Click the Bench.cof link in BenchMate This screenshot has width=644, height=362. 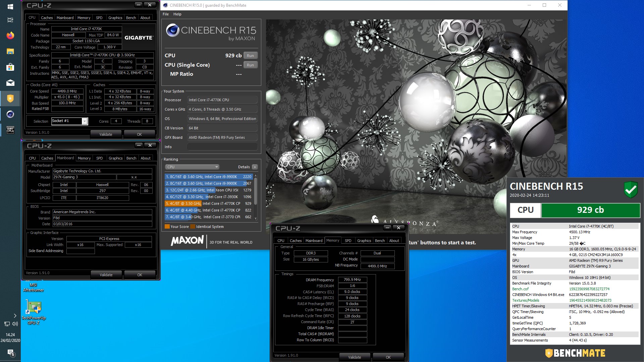click(x=520, y=289)
